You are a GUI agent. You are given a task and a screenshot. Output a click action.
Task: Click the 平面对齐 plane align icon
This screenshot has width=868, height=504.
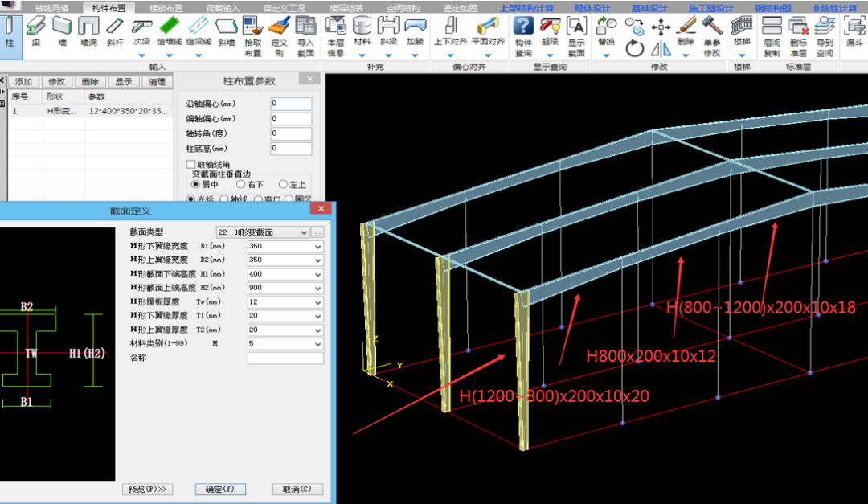(487, 26)
